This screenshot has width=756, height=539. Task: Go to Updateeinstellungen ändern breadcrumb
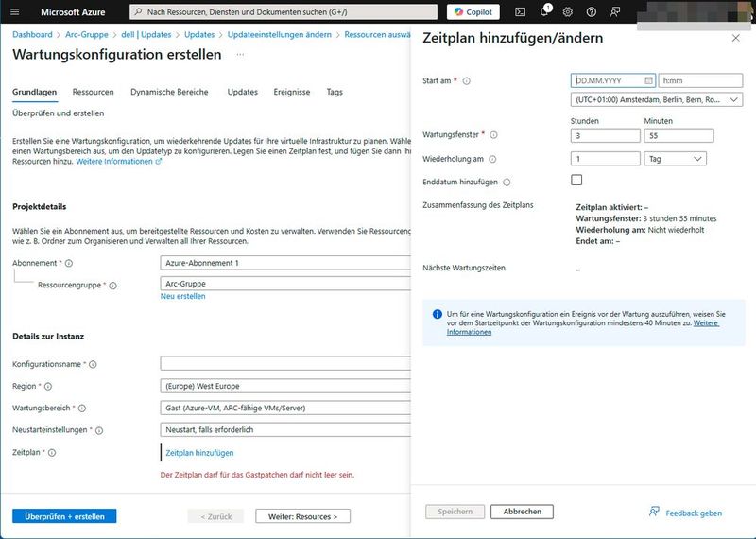280,35
